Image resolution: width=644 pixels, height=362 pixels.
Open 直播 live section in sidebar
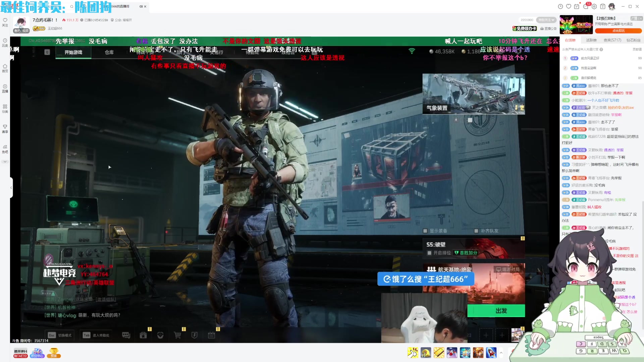[5, 88]
